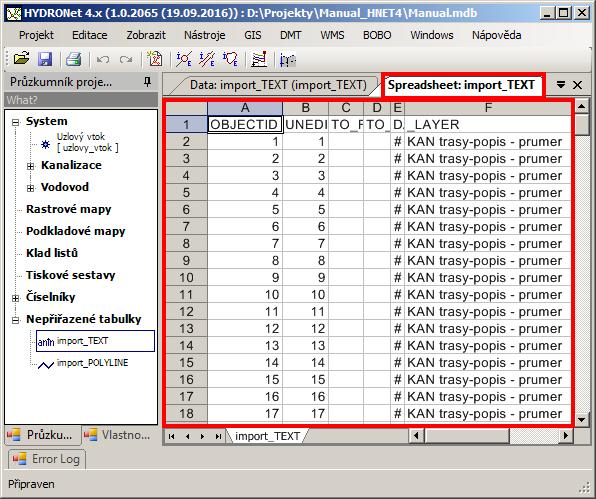Click the _LAYER header cell

coord(488,125)
